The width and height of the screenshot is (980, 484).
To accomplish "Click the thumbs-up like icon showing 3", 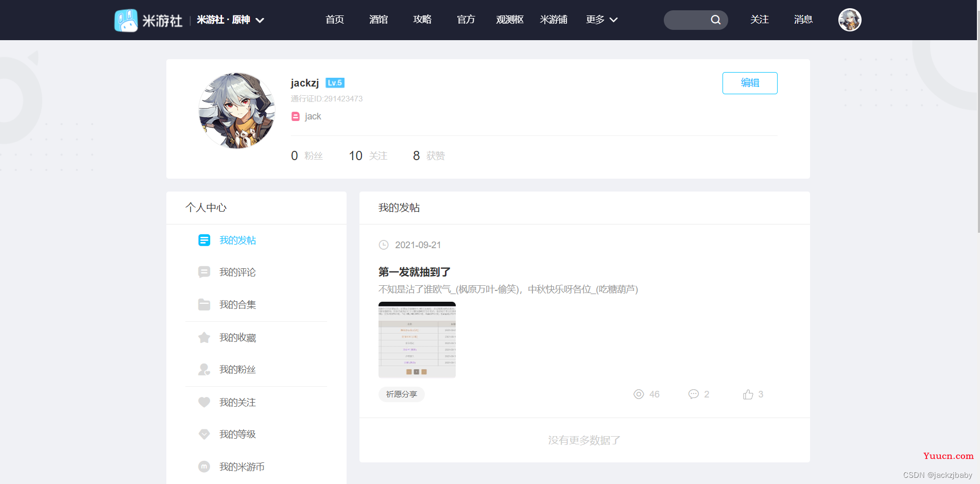I will 748,394.
